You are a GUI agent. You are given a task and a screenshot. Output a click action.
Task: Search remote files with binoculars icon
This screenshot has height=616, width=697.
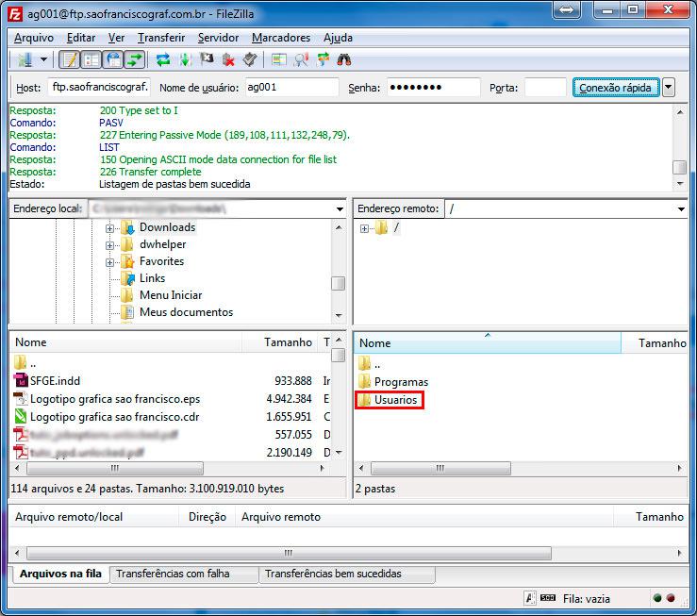click(x=344, y=59)
